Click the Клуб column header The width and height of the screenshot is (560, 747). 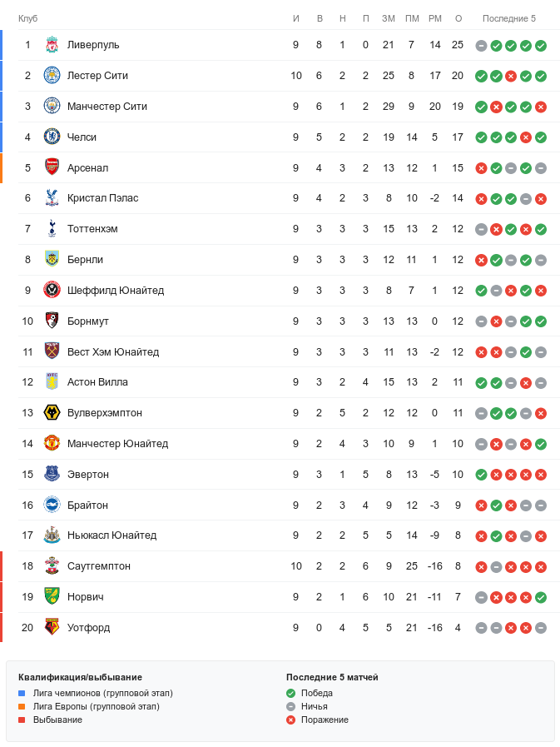pyautogui.click(x=28, y=18)
